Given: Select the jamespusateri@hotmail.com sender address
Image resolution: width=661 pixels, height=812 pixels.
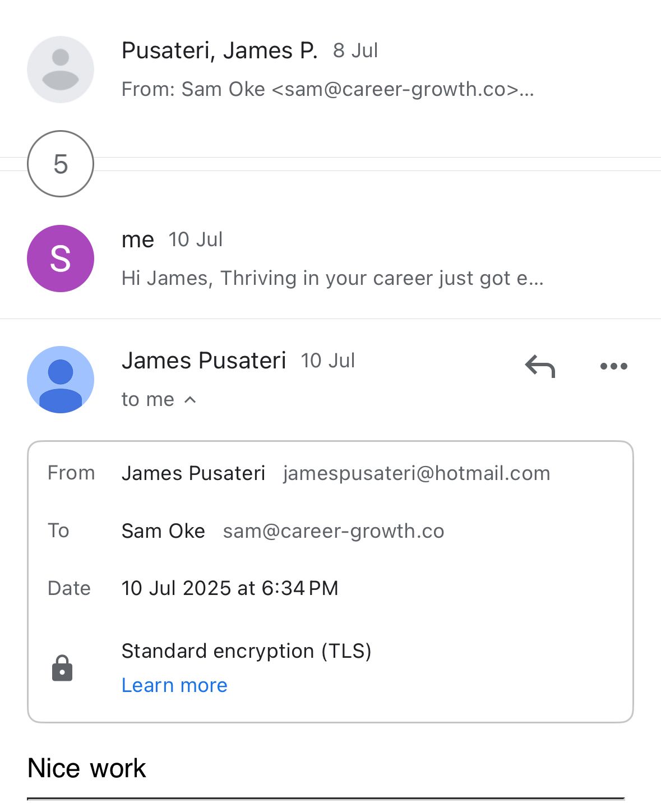Looking at the screenshot, I should tap(417, 473).
